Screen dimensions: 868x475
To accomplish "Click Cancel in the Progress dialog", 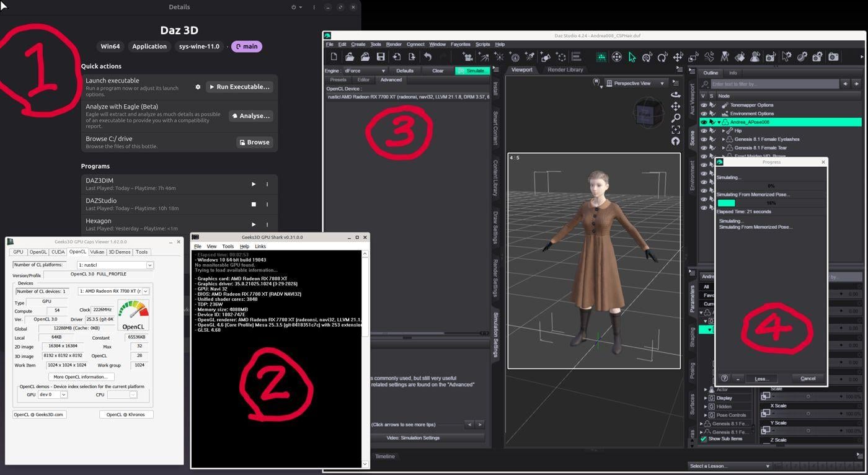I will point(808,378).
